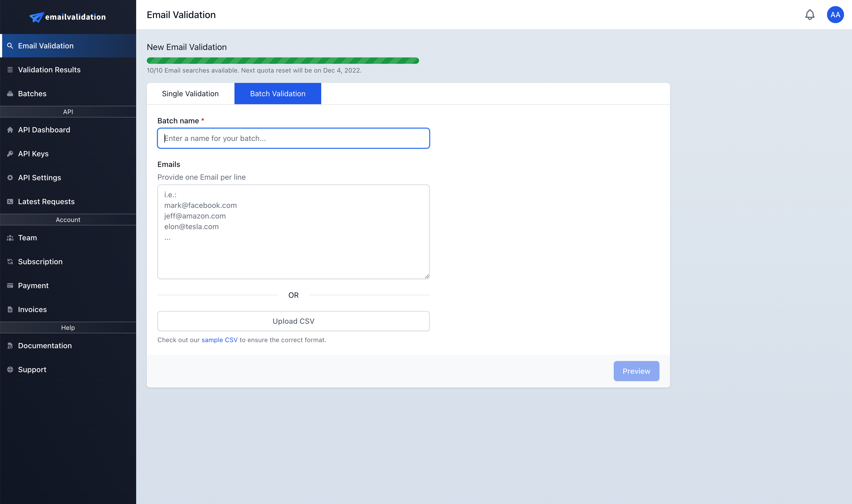The height and width of the screenshot is (504, 852).
Task: Click the Latest Requests icon
Action: click(10, 201)
